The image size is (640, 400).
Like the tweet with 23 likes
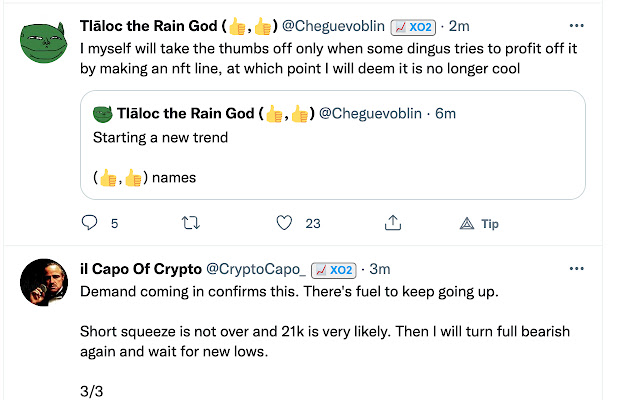tap(285, 223)
